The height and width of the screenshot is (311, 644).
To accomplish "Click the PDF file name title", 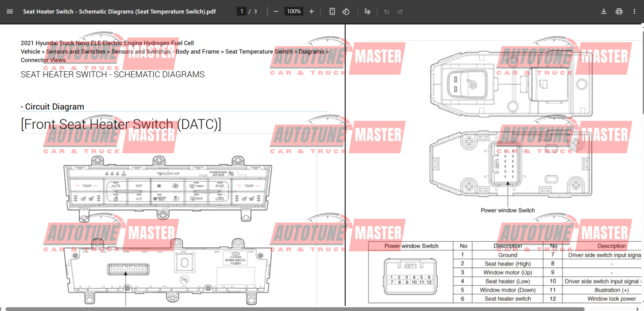I will (x=119, y=11).
